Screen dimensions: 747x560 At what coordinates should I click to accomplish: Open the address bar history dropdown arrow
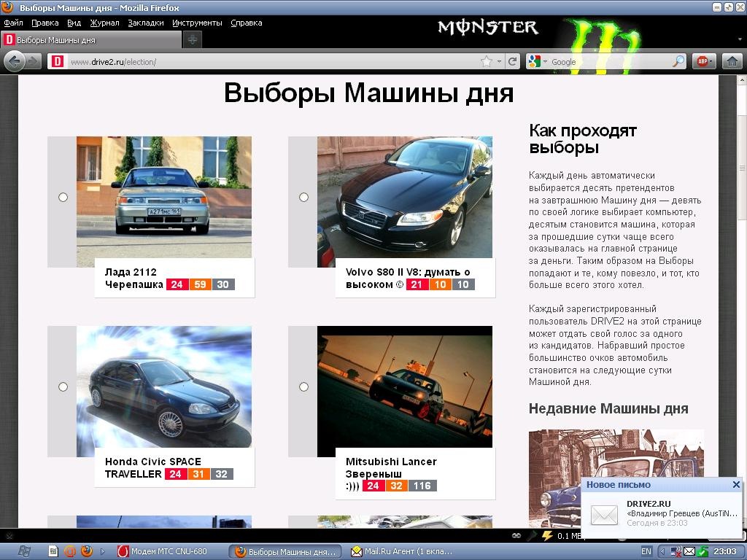499,61
